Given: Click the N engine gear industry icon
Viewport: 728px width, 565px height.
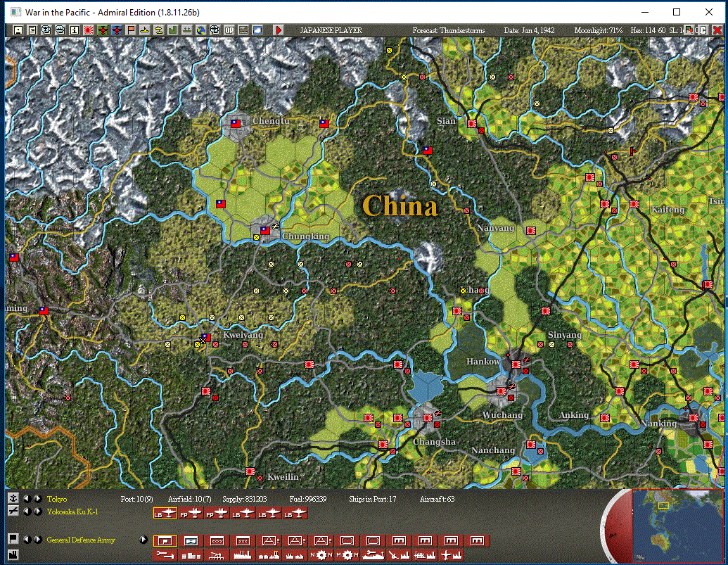Looking at the screenshot, I should pyautogui.click(x=321, y=554).
